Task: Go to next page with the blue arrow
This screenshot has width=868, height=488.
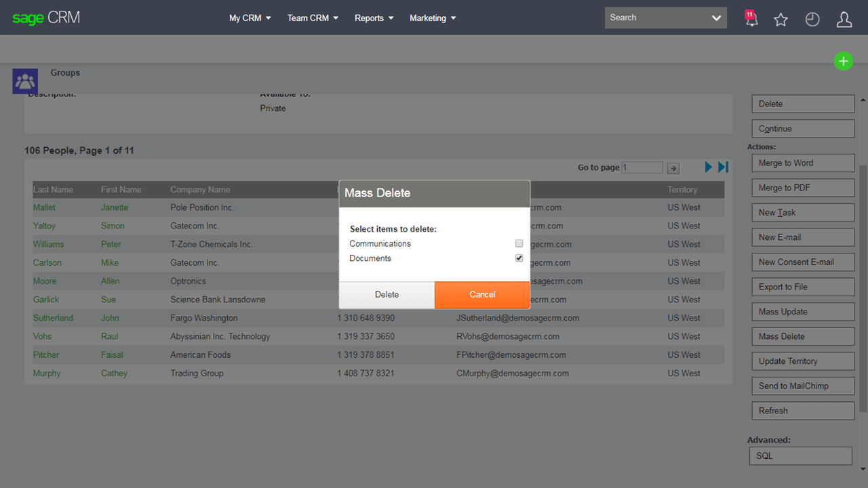Action: 708,167
